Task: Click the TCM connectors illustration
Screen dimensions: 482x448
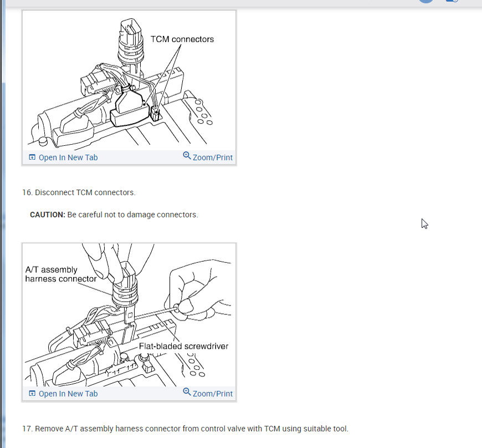Action: tap(129, 80)
